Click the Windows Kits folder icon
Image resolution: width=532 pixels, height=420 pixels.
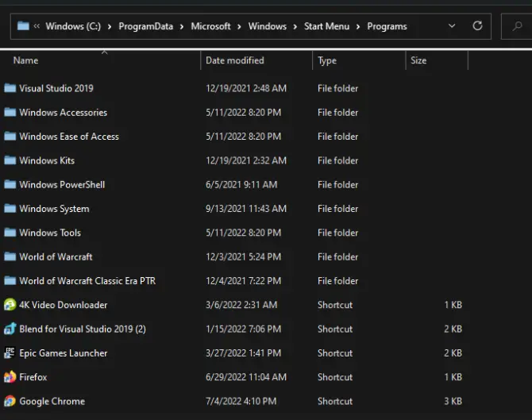(x=10, y=160)
